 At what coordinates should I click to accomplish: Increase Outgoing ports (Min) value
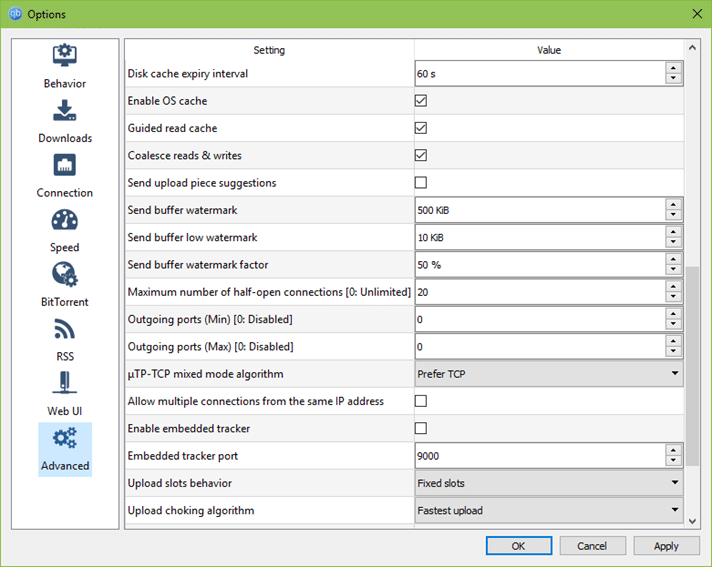tap(673, 314)
